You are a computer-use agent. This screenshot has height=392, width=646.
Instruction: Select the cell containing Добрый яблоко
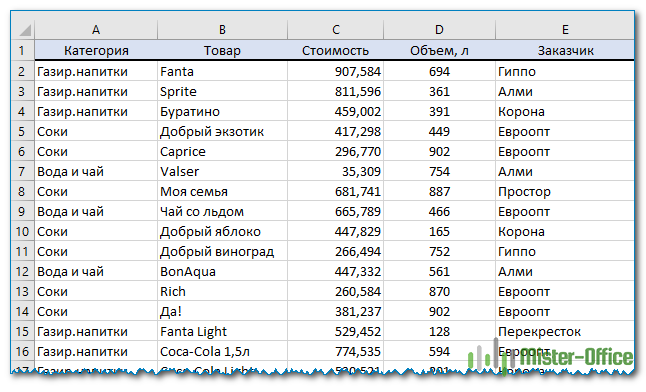click(x=222, y=232)
